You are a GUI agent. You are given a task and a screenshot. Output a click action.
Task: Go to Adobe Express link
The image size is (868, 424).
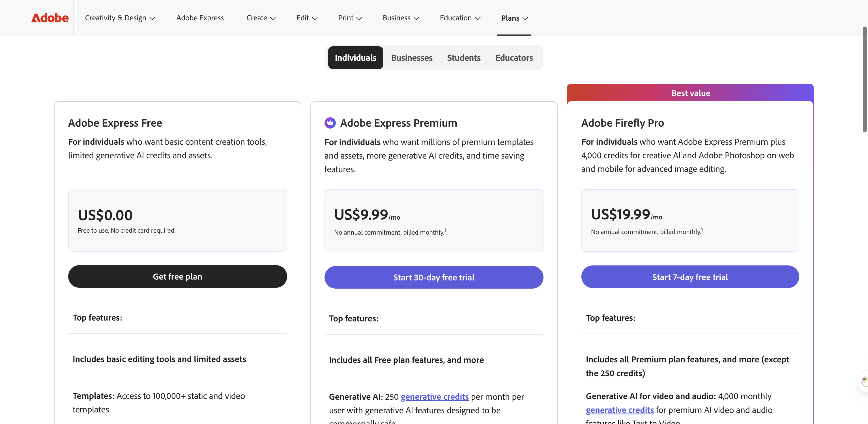tap(200, 18)
